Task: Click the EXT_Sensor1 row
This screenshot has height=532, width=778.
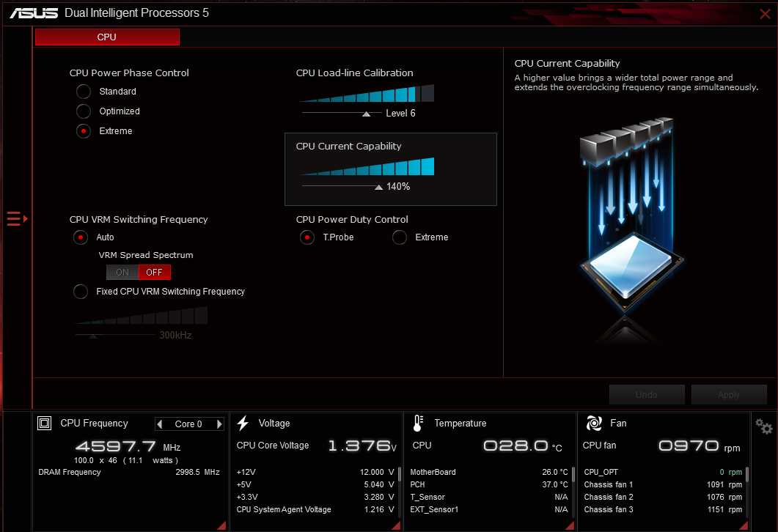Action: click(489, 509)
